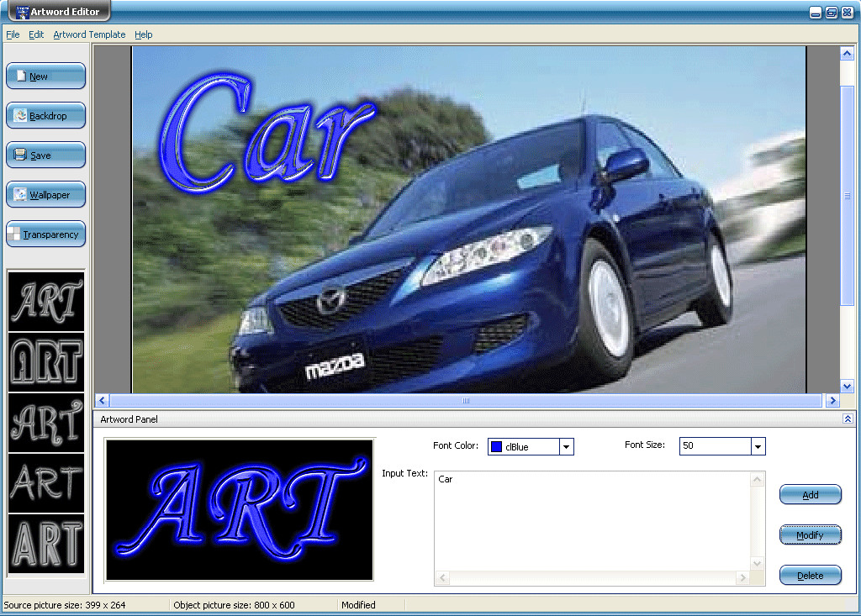Click the canvas horizontal scrollbar thumb
861x616 pixels.
[x=466, y=400]
